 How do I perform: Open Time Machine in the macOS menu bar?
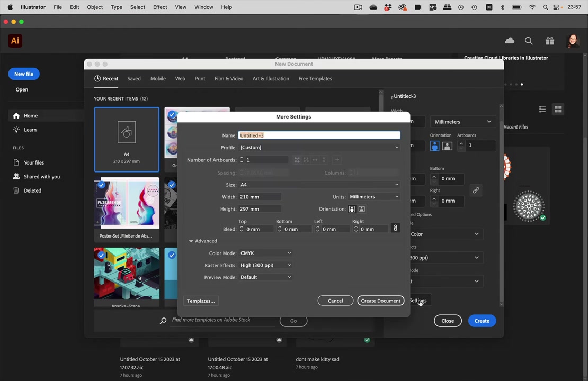475,7
